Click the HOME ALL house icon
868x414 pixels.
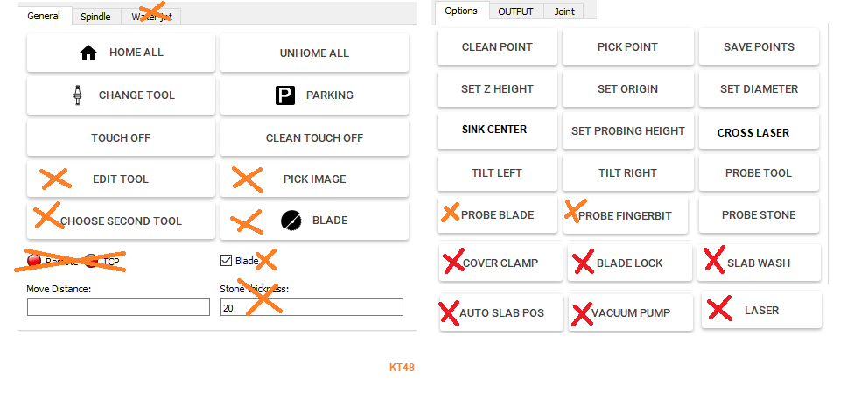[x=88, y=53]
